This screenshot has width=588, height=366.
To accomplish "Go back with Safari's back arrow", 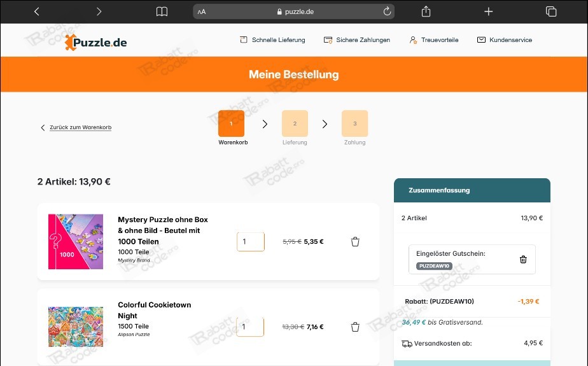I will (x=37, y=11).
